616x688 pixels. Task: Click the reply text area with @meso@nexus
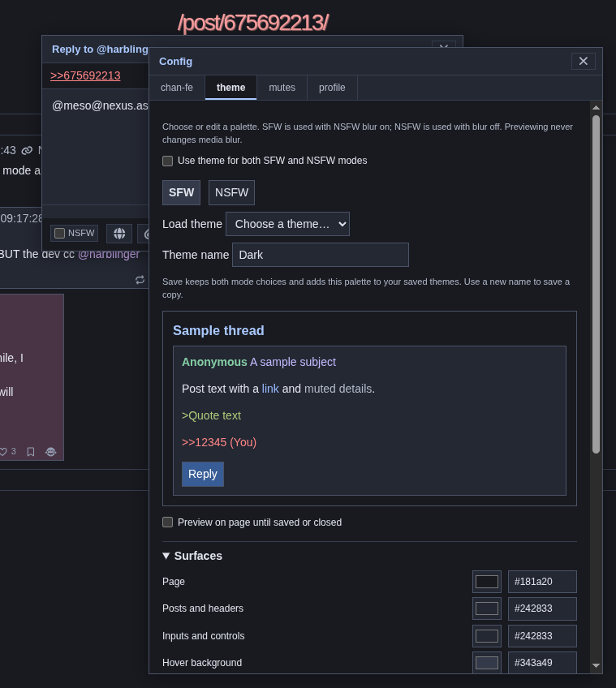click(96, 147)
